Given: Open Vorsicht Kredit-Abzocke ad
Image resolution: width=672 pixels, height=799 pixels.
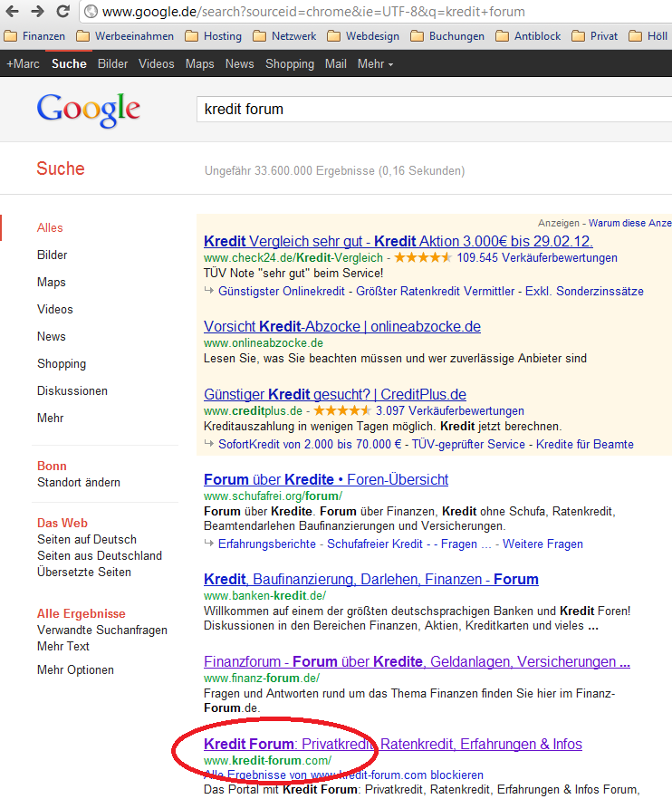Looking at the screenshot, I should click(x=342, y=326).
